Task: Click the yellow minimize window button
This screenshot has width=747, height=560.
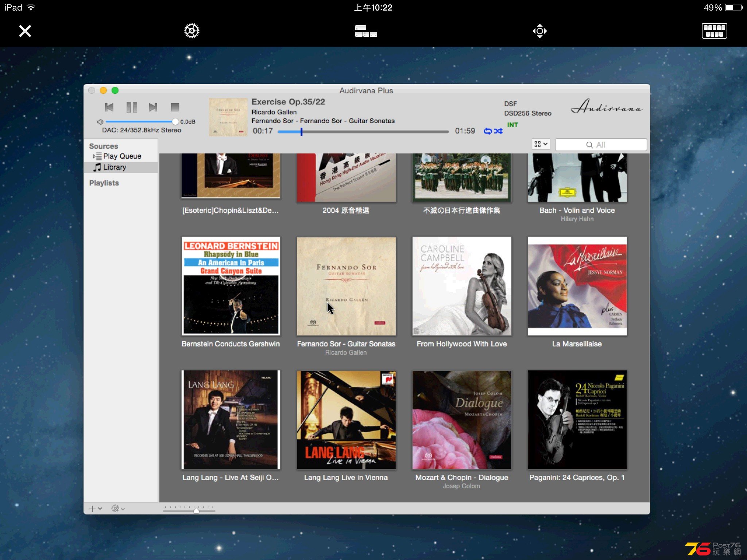Action: click(103, 90)
